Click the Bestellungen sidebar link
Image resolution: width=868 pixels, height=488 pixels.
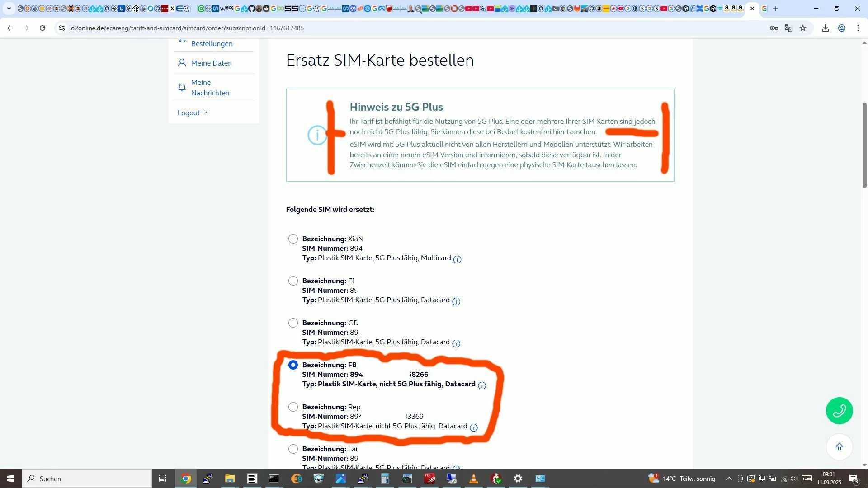[212, 44]
